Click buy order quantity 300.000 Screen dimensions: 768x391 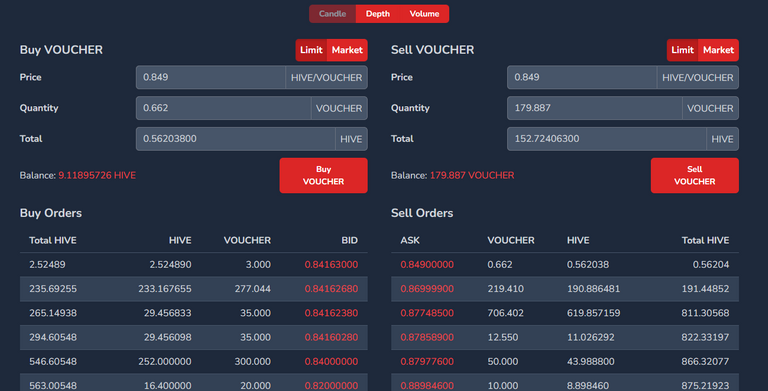[253, 362]
